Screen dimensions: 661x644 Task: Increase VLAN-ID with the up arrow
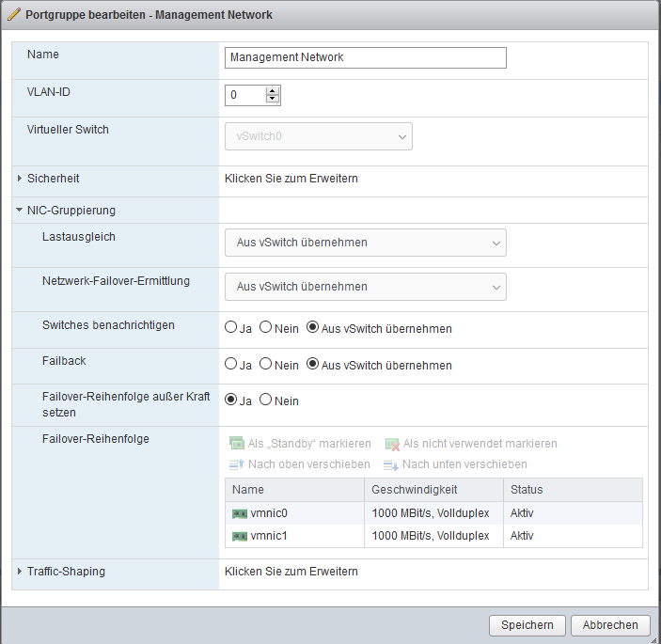pos(273,91)
